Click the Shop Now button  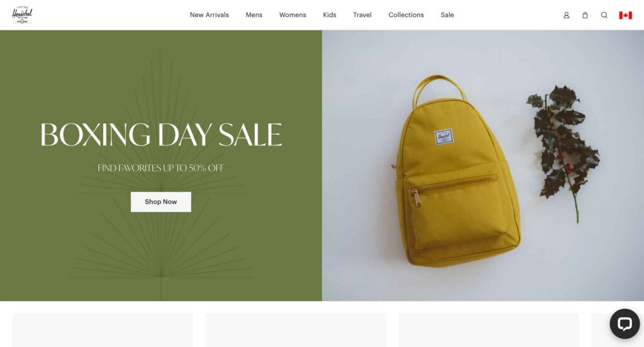[160, 202]
